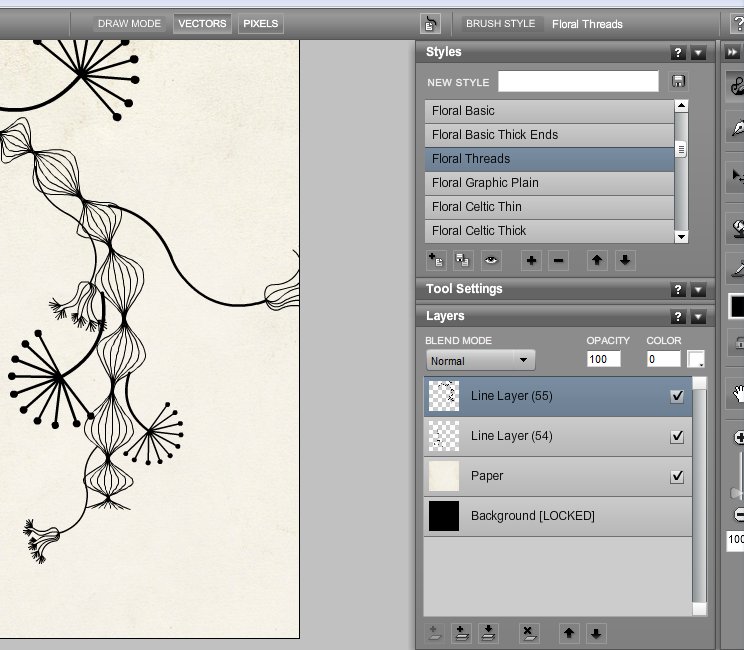This screenshot has width=744, height=650.
Task: Open the layer color swatch picker
Action: click(696, 359)
